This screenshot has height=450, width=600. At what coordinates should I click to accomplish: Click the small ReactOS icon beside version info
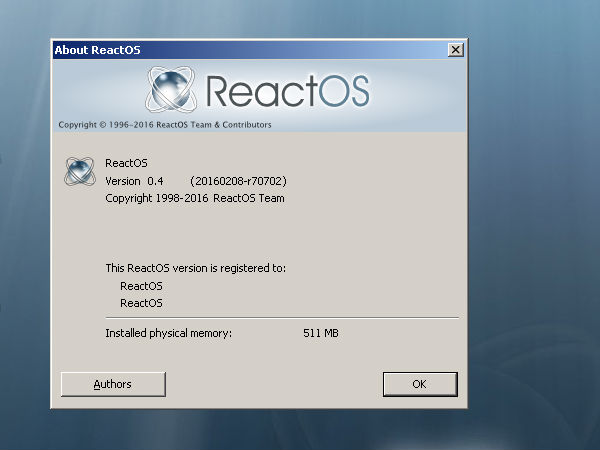(79, 171)
